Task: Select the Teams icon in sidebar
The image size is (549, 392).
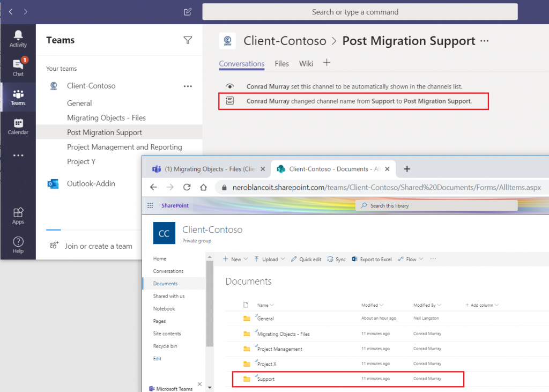Action: [18, 98]
